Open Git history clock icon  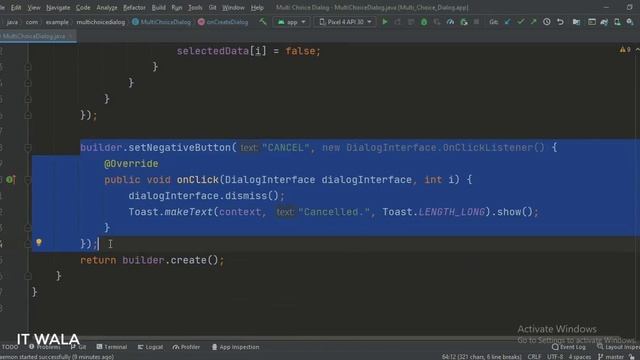point(547,22)
